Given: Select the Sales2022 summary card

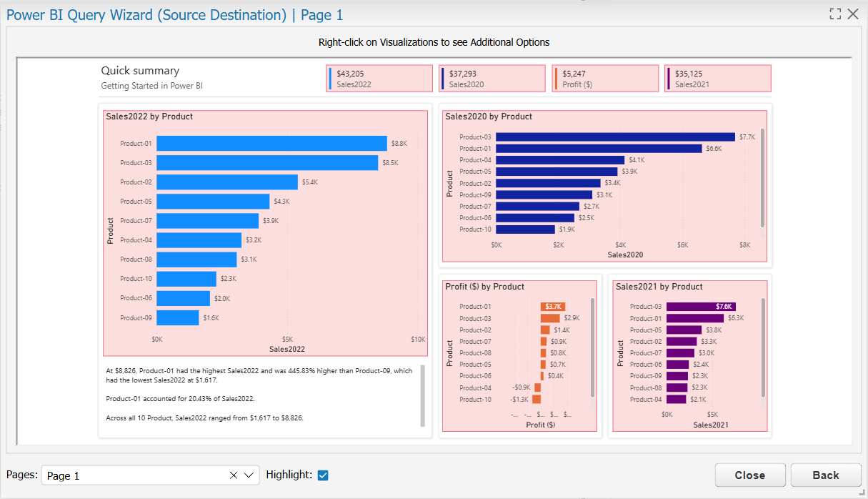Looking at the screenshot, I should (380, 79).
